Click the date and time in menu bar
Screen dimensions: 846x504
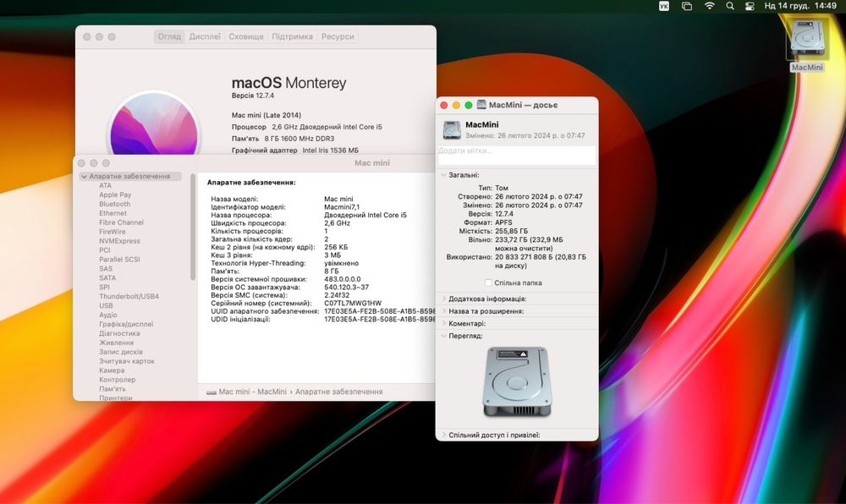[800, 6]
